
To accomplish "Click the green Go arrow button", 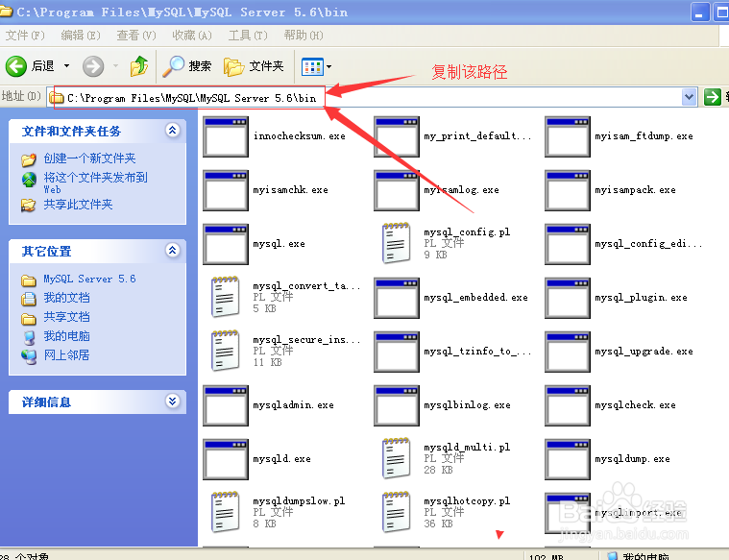I will tap(713, 97).
